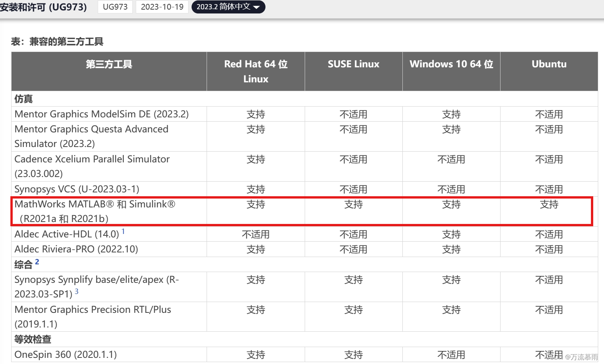
Task: Select the OneSpin 360 (2020.1.1) row name
Action: (65, 354)
